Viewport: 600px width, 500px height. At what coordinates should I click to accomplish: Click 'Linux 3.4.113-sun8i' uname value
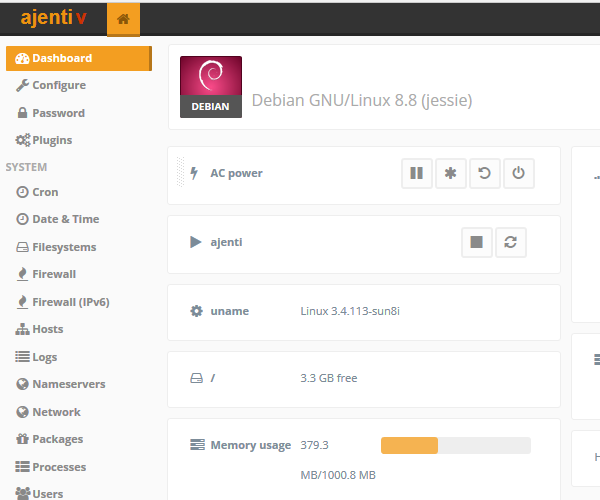pyautogui.click(x=350, y=311)
